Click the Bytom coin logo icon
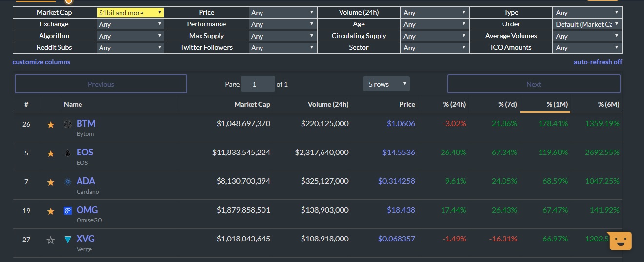Viewport: 644px width, 262px height. coord(68,125)
